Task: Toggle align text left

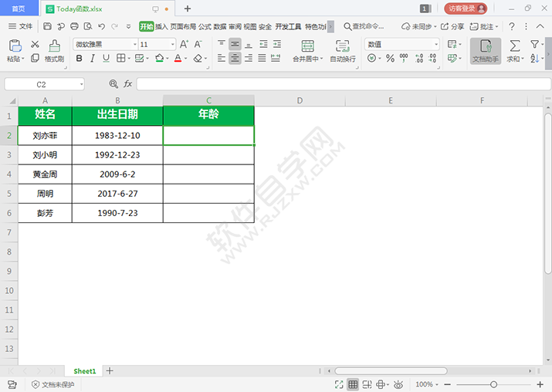Action: (221, 58)
